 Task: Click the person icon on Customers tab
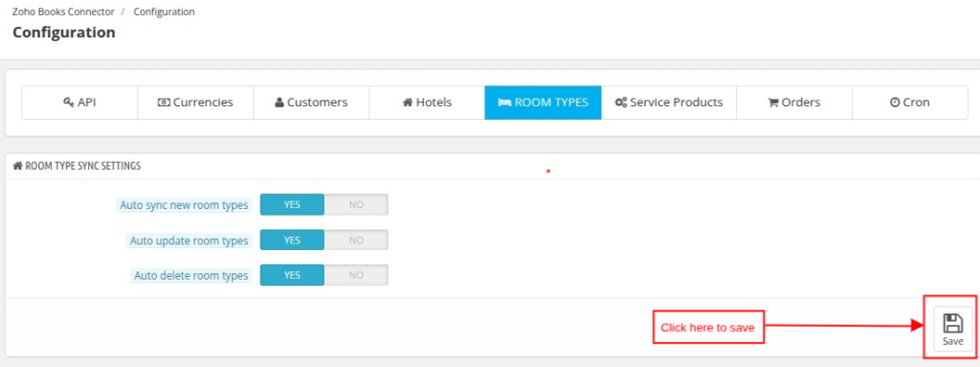coord(279,103)
